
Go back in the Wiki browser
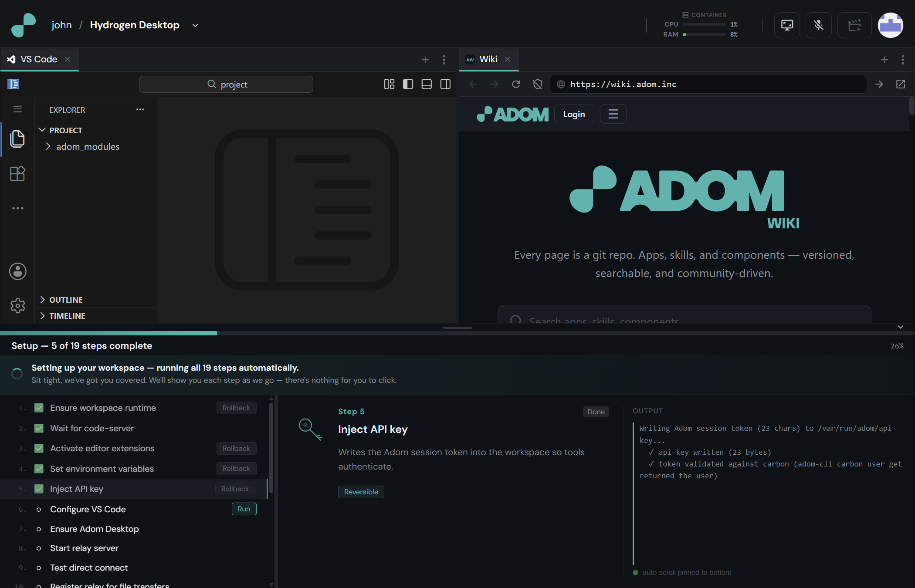coord(473,84)
